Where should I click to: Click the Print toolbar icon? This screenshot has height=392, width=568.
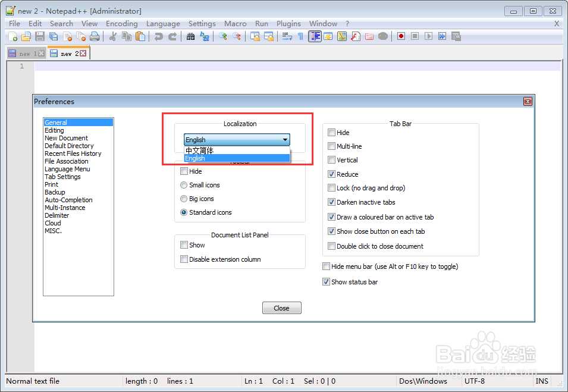point(95,36)
